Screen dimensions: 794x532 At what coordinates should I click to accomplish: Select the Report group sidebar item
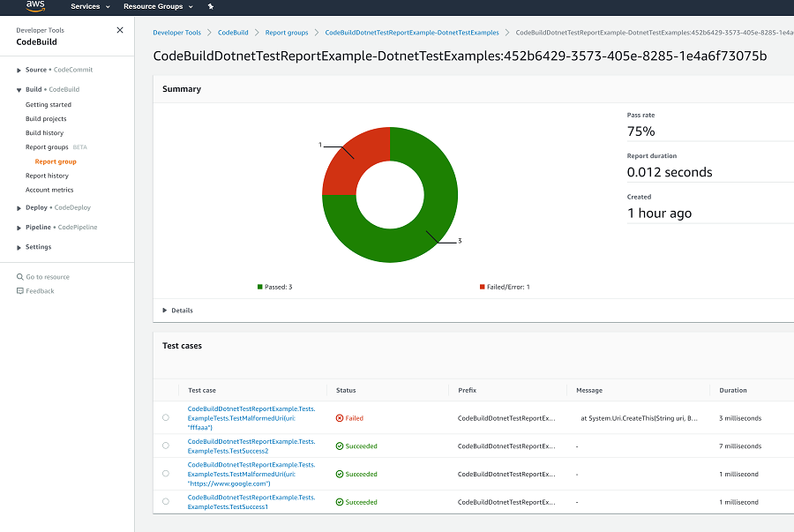[56, 161]
